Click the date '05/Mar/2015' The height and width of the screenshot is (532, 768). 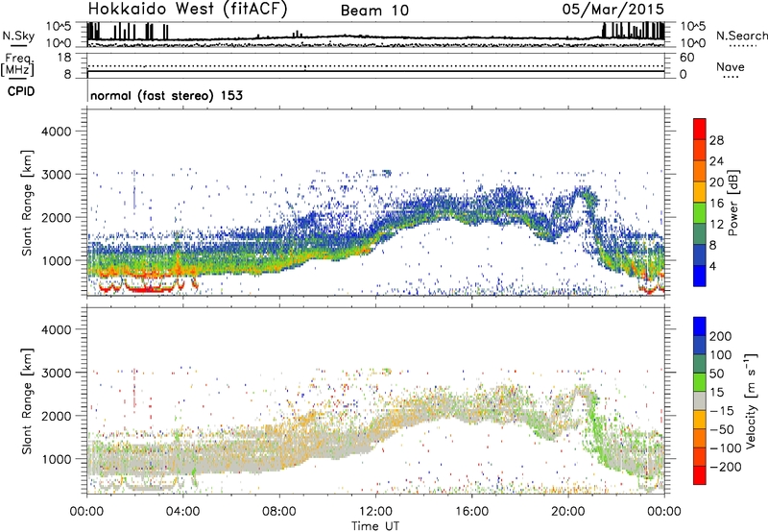pyautogui.click(x=613, y=9)
